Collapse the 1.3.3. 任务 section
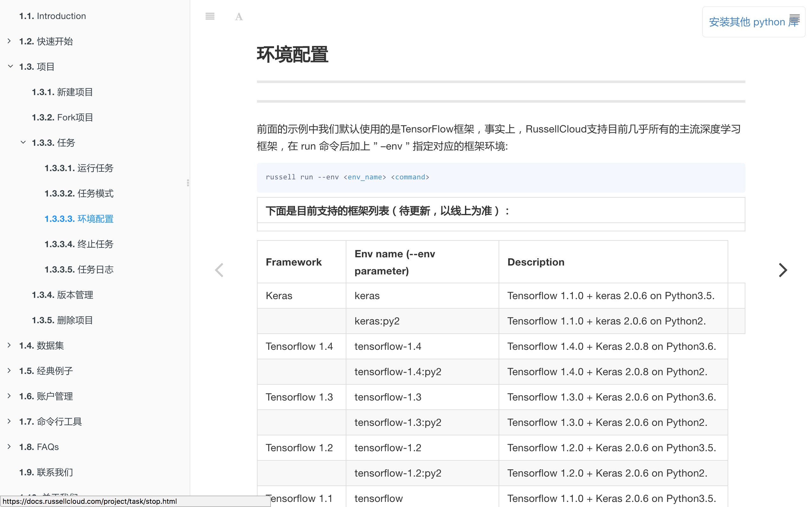Screen dimensions: 812x507 [x=23, y=142]
